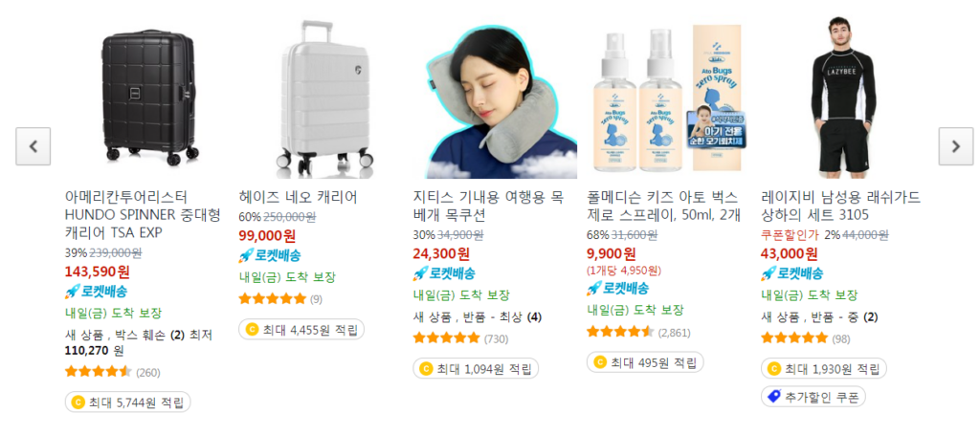This screenshot has width=980, height=435.
Task: Click the 지티스 기내용 여행용 목베개 title
Action: [x=487, y=207]
